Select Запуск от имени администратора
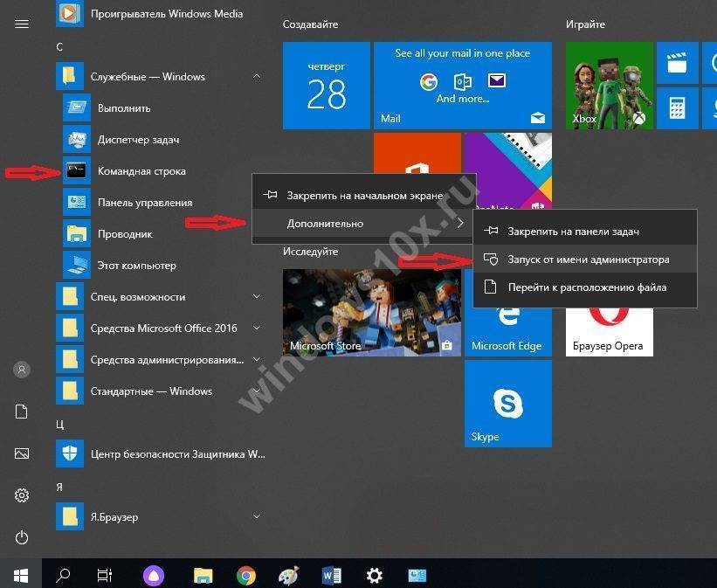The height and width of the screenshot is (588, 717). point(588,259)
